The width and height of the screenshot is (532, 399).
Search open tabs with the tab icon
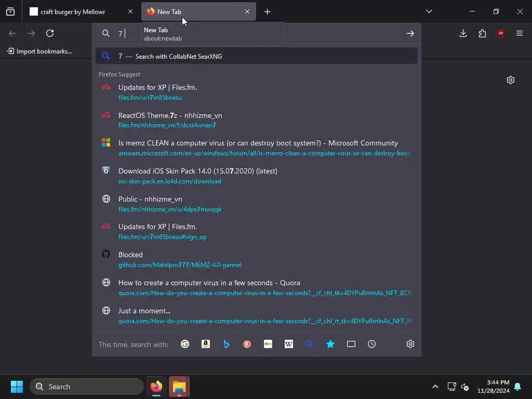click(351, 344)
